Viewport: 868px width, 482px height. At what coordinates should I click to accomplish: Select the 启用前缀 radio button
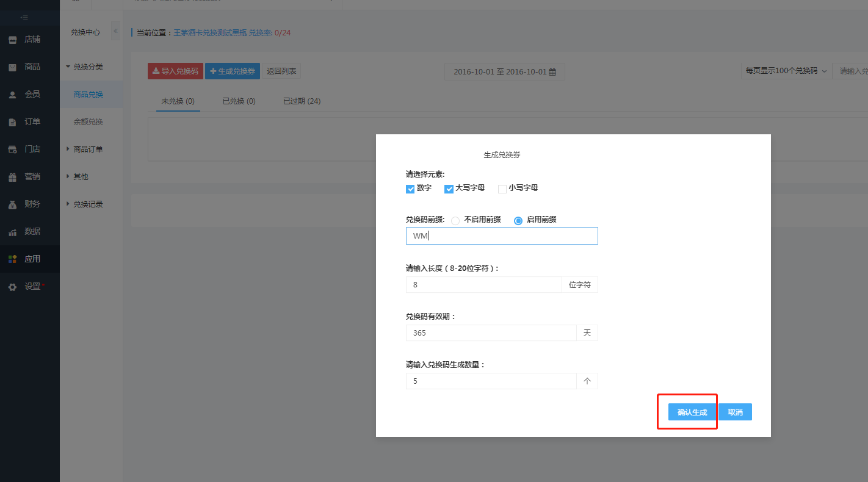point(518,221)
